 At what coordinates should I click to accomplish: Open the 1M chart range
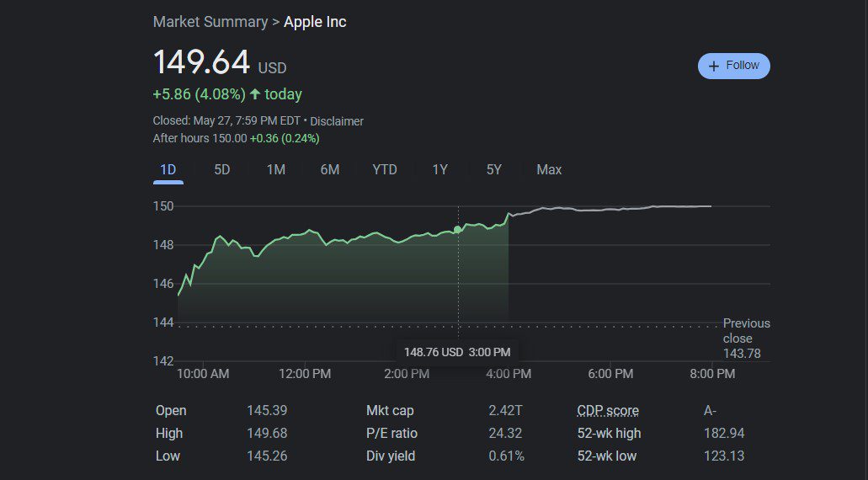point(275,169)
